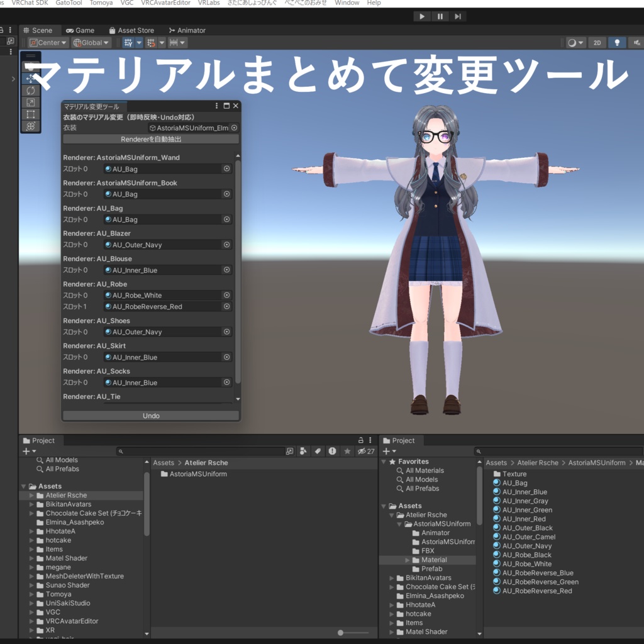
Task: Expand the Material folder in right Project tree
Action: (x=408, y=560)
